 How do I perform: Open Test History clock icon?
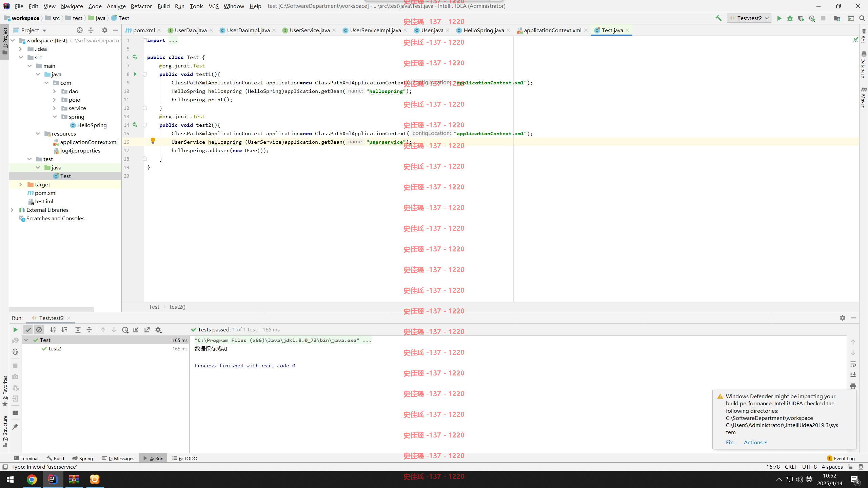coord(125,330)
